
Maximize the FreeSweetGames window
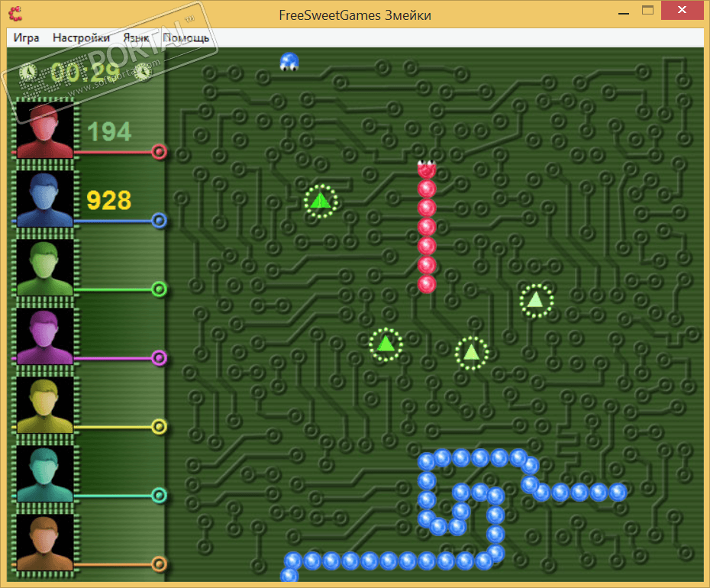(647, 10)
